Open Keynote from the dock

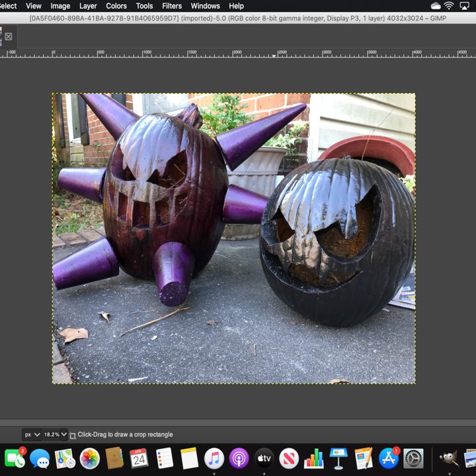pos(338,458)
